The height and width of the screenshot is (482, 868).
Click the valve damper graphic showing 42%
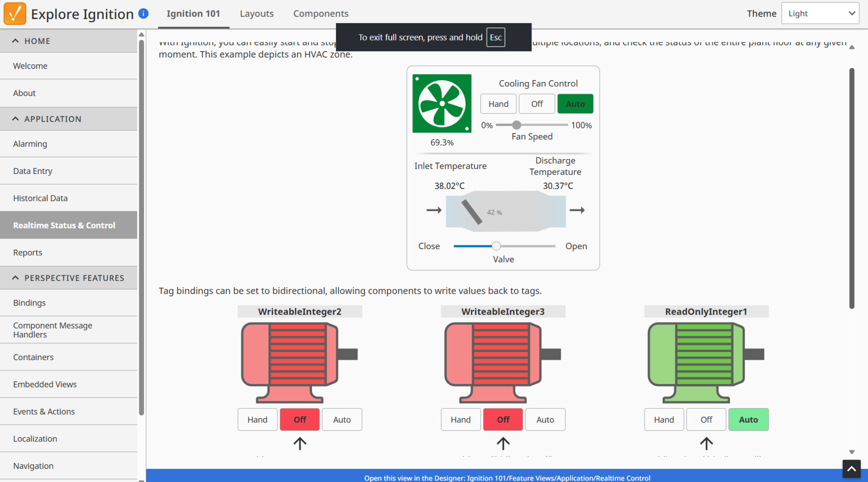(x=505, y=210)
